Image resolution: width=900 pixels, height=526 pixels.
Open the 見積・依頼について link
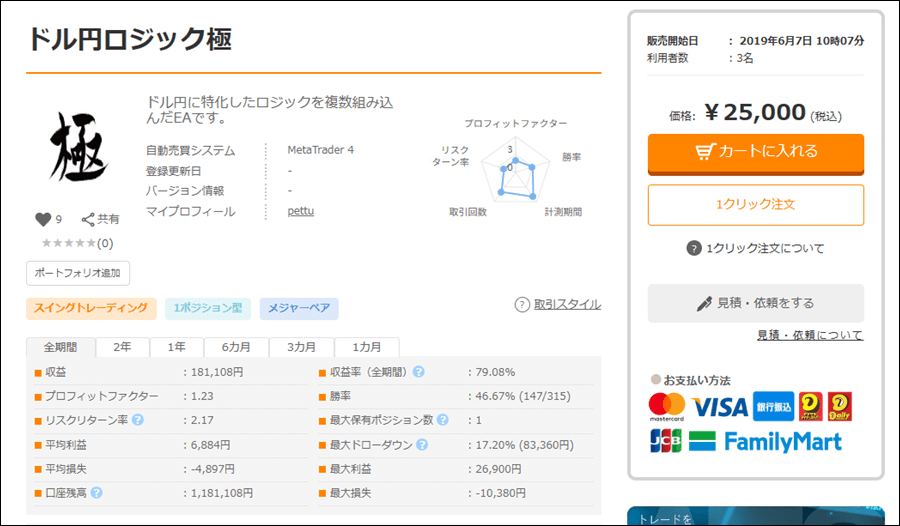[x=809, y=335]
